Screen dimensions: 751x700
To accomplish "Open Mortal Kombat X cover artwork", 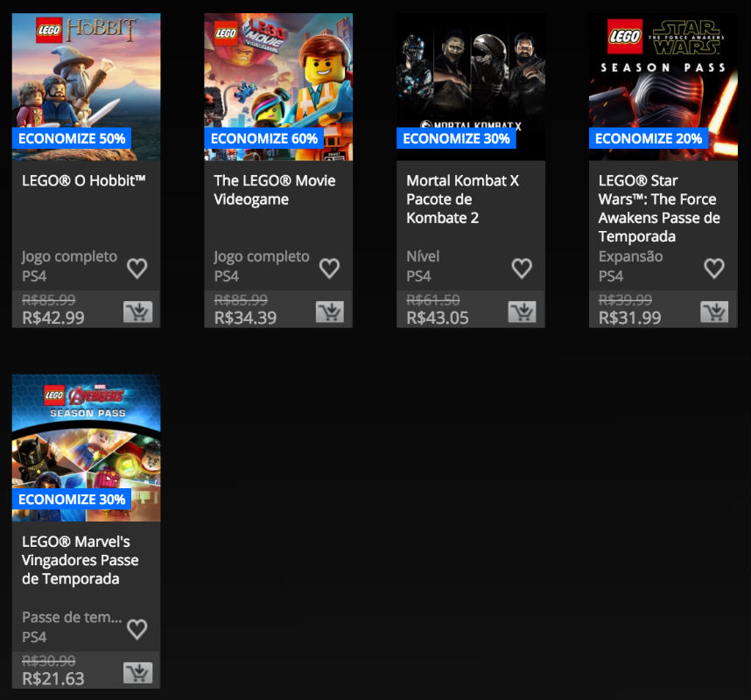I will pyautogui.click(x=471, y=87).
